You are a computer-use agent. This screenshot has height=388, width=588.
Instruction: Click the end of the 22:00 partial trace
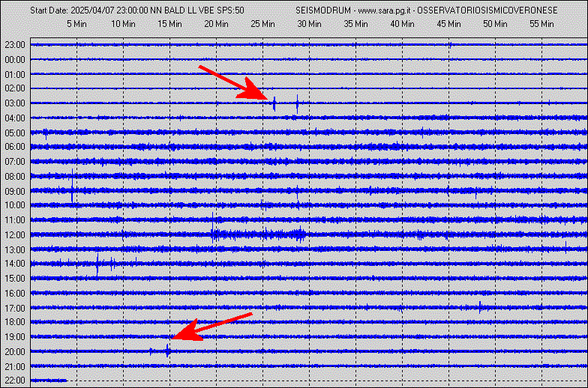point(66,381)
